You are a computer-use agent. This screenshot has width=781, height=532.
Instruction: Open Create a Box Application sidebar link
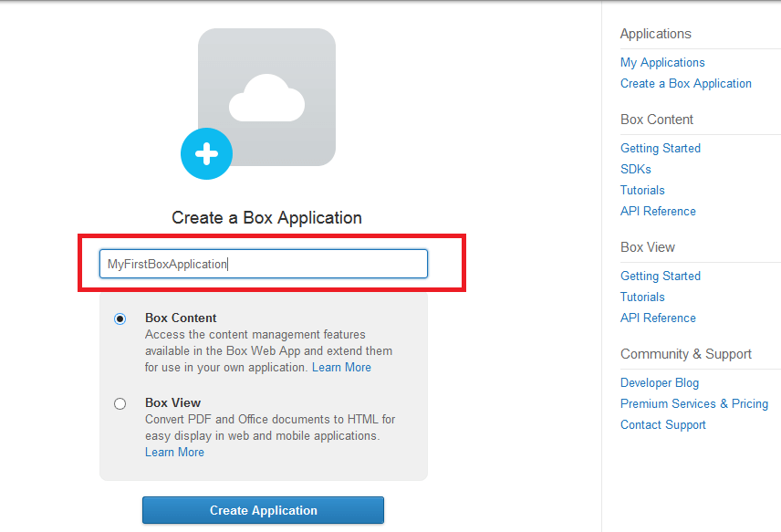pyautogui.click(x=686, y=83)
